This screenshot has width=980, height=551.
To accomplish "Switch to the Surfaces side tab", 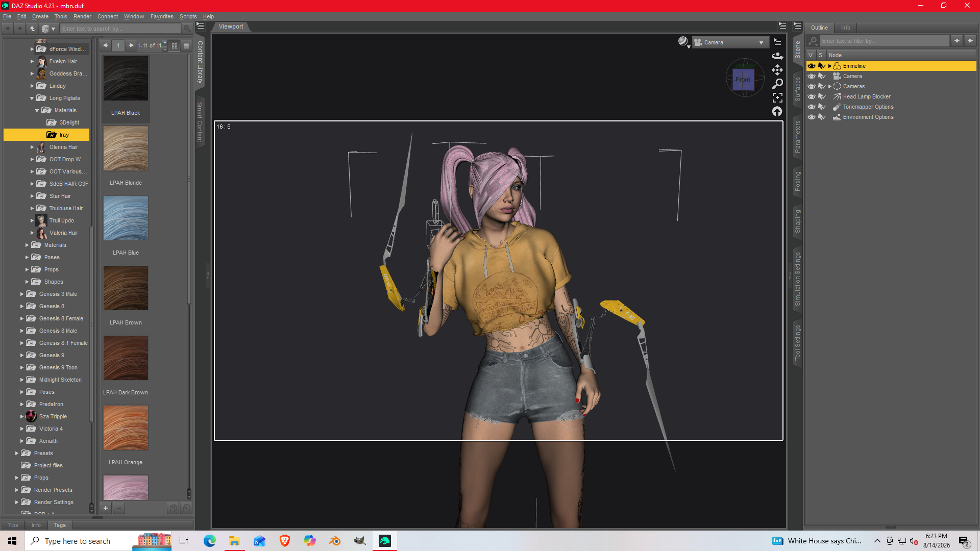I will tap(798, 89).
